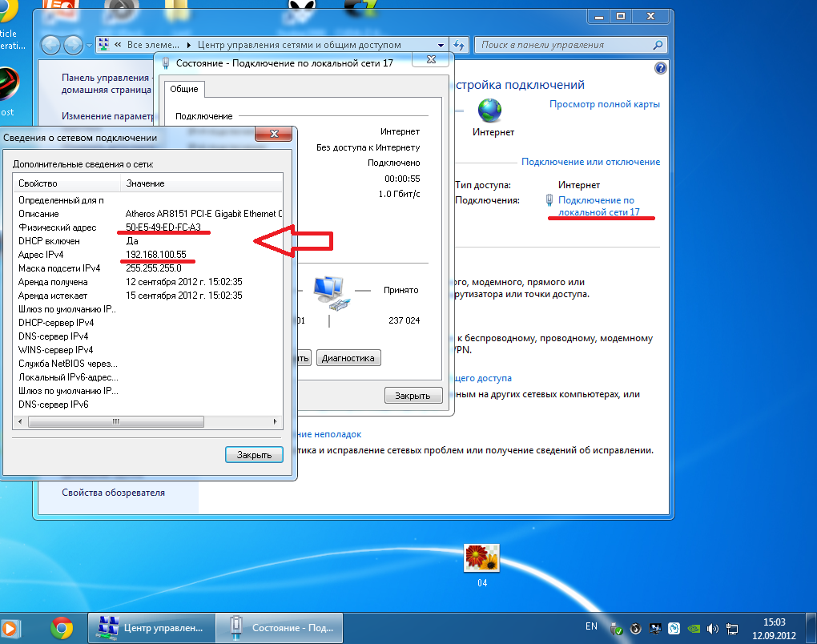This screenshot has width=817, height=644.
Task: Click the EN language indicator in tray
Action: 591,626
